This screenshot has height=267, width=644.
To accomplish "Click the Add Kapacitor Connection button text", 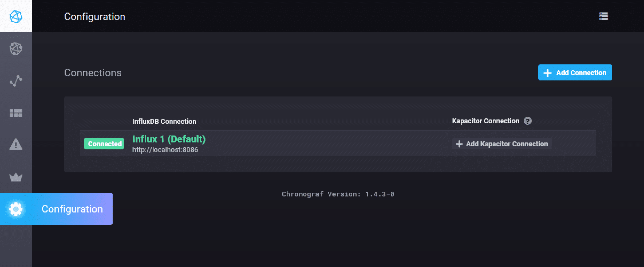I will click(507, 144).
